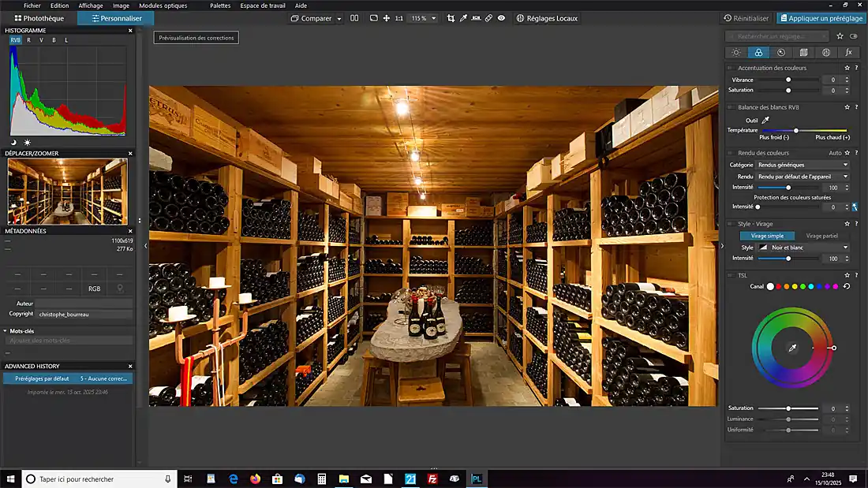Image resolution: width=868 pixels, height=488 pixels.
Task: Toggle active corrections switch beside search field
Action: (x=853, y=36)
